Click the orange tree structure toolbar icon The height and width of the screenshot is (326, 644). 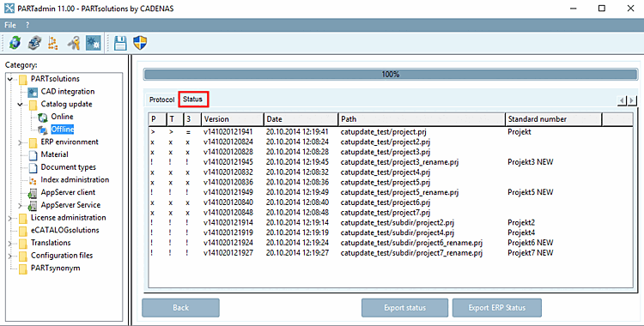[x=53, y=43]
